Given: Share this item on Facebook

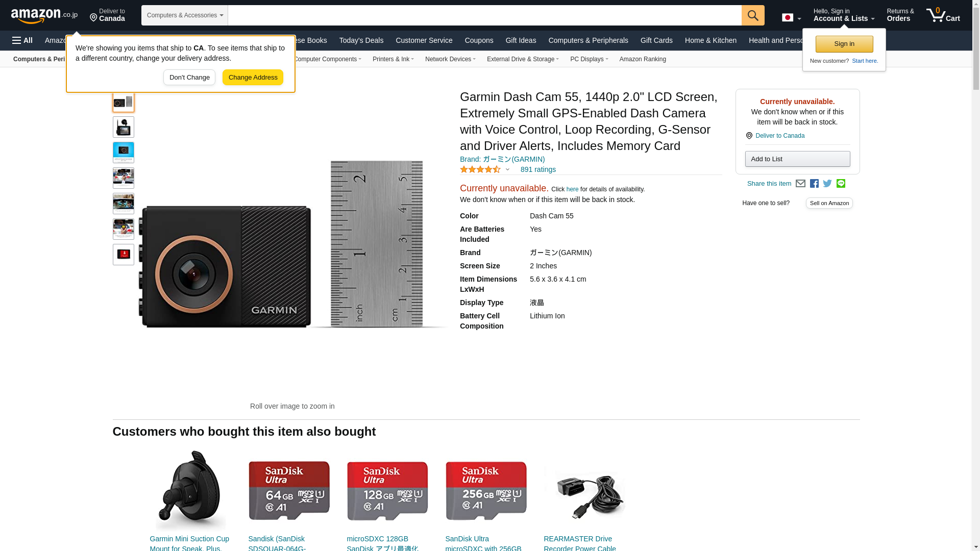Looking at the screenshot, I should 814,184.
